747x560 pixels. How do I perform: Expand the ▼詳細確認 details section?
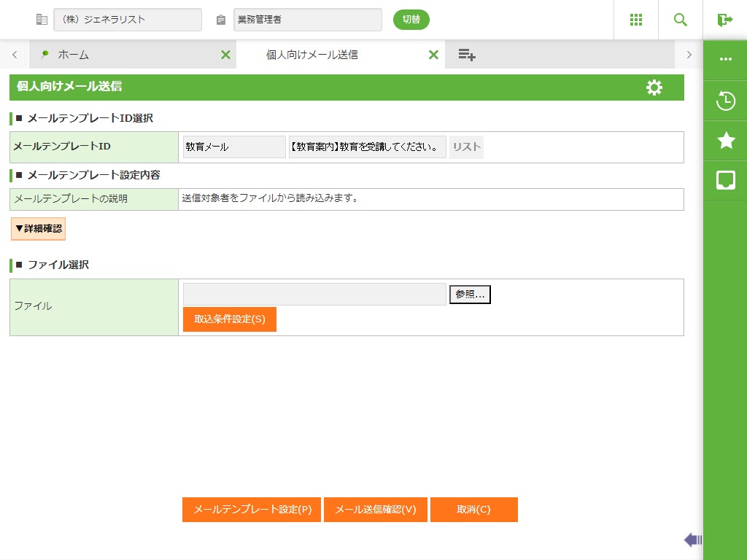pos(38,228)
